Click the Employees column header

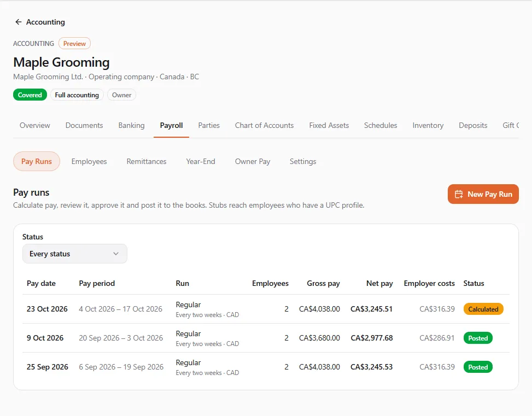tap(270, 283)
